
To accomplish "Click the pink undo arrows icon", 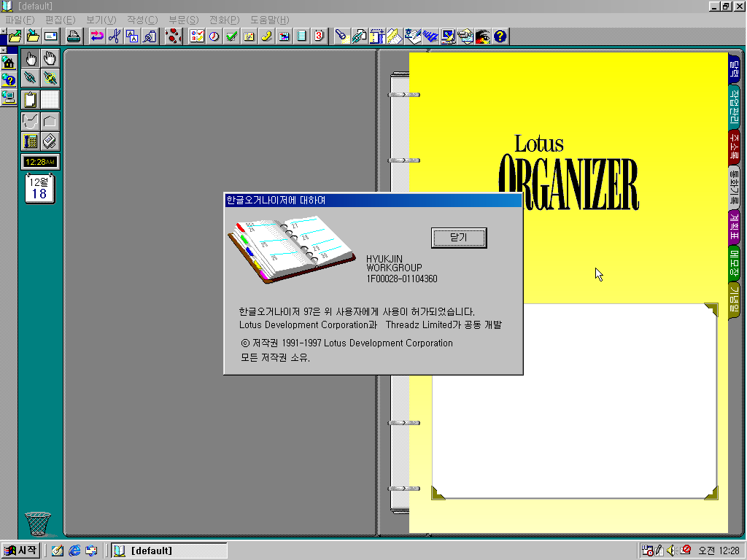I will click(97, 36).
